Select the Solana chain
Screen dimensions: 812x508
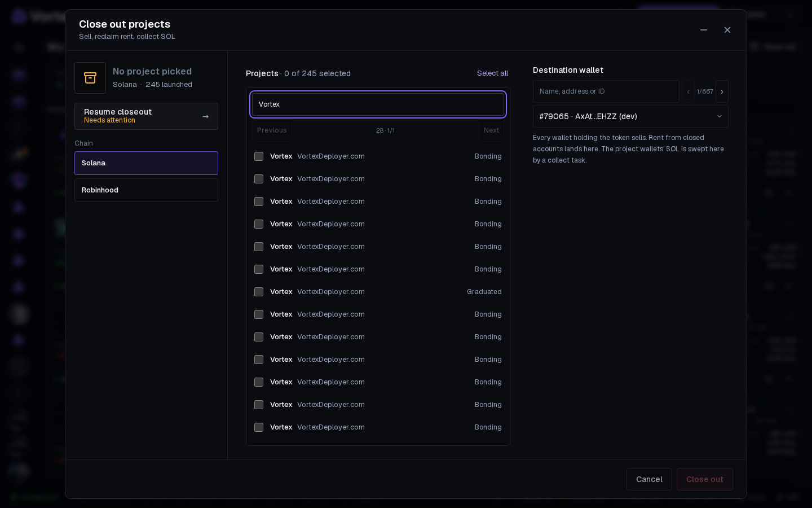(146, 163)
